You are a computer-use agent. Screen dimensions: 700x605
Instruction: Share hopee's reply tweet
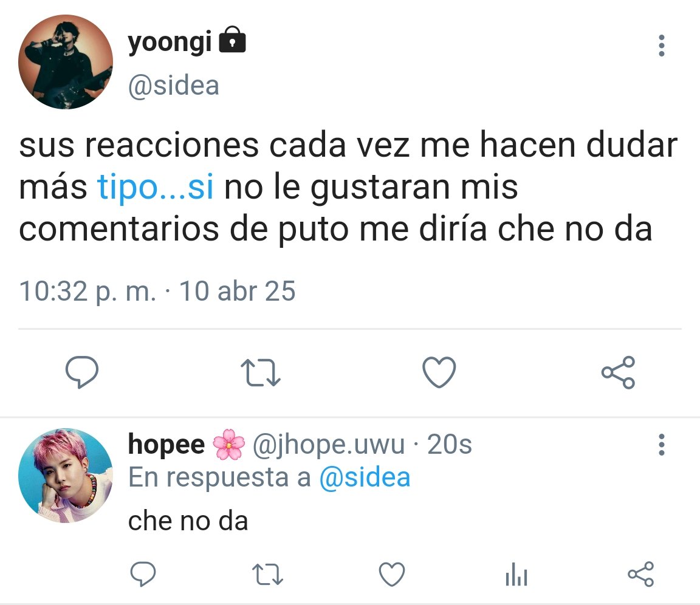641,574
